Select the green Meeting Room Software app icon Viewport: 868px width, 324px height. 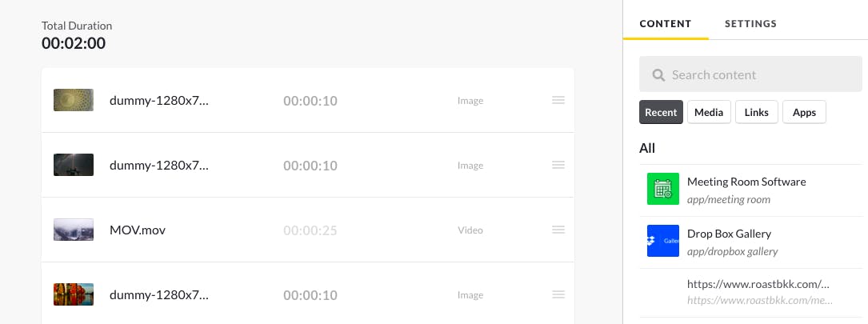pos(663,189)
